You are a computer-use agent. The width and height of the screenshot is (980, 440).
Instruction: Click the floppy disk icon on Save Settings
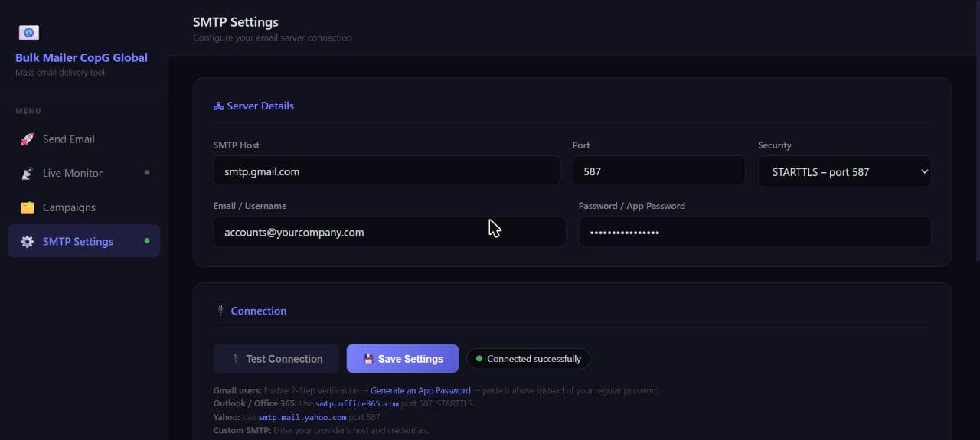367,359
